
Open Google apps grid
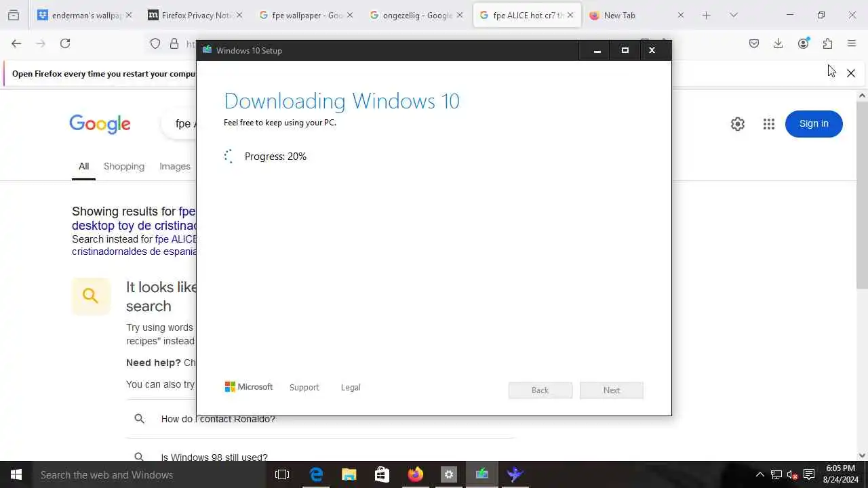768,124
